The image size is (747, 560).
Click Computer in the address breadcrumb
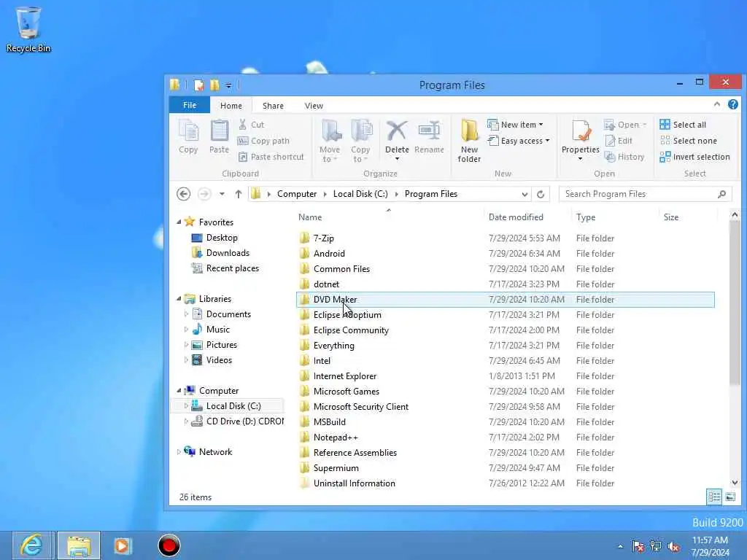(297, 194)
